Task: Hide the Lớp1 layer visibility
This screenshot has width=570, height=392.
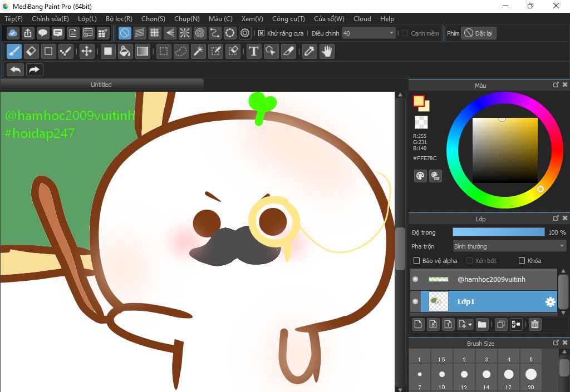Action: 415,301
